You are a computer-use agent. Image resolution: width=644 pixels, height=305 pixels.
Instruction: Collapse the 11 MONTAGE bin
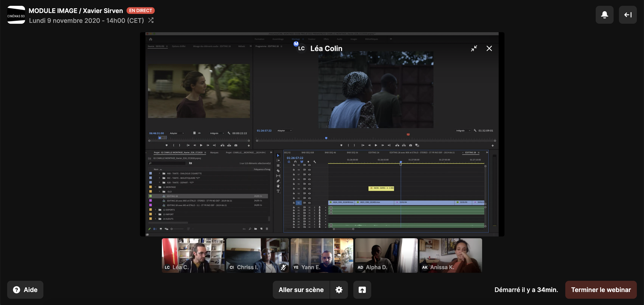tap(155, 187)
